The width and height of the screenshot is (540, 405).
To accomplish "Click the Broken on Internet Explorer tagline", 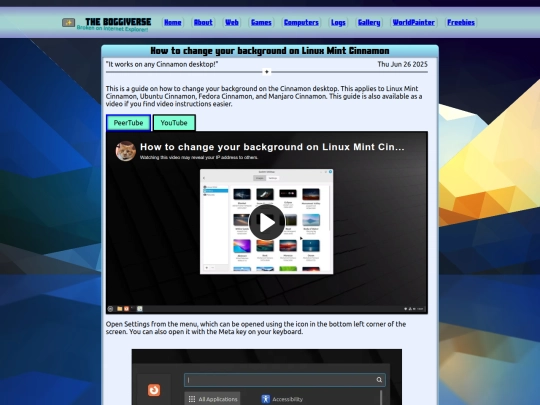I will 112,29.
